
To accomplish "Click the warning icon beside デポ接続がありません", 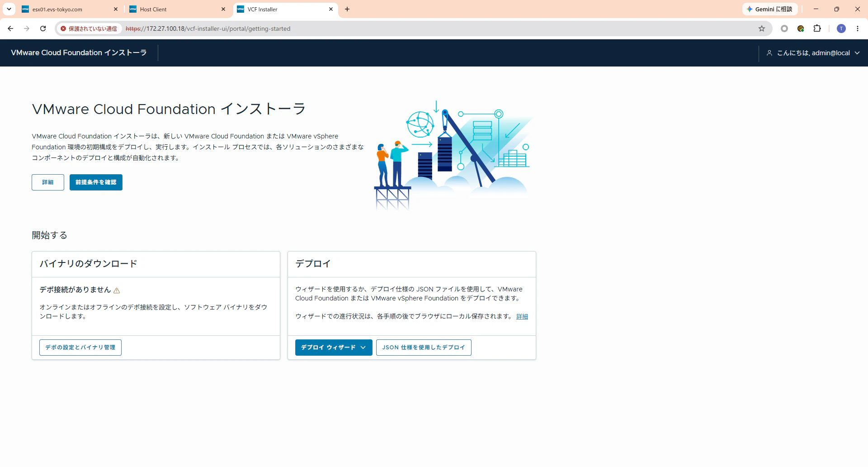I will (x=117, y=291).
